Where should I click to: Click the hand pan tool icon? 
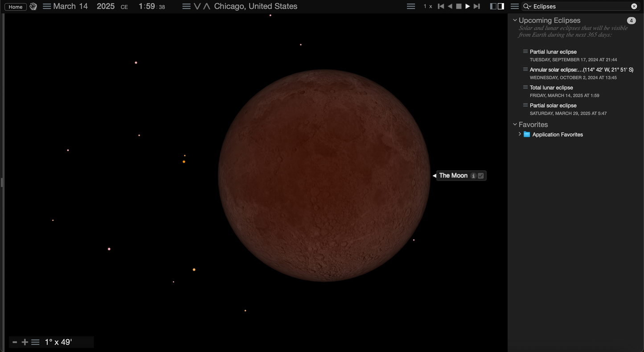point(33,7)
